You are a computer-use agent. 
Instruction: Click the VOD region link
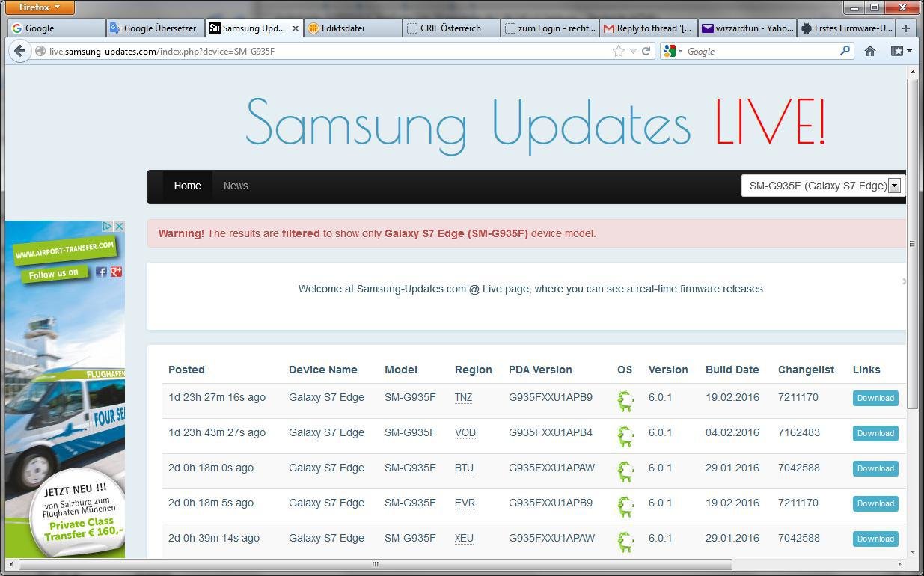pyautogui.click(x=465, y=432)
